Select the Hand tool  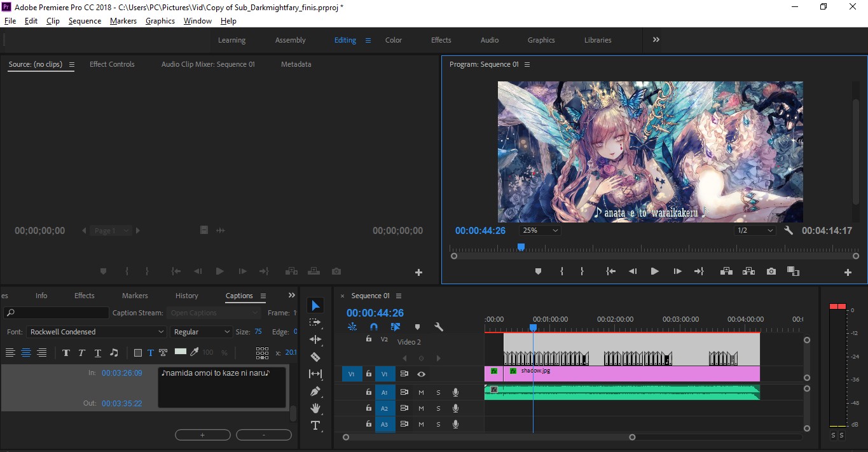(315, 408)
